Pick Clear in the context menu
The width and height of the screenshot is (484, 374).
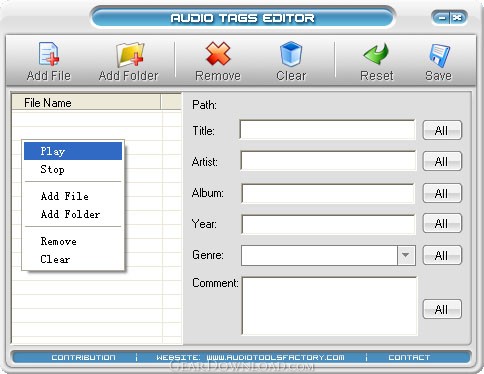tap(73, 259)
